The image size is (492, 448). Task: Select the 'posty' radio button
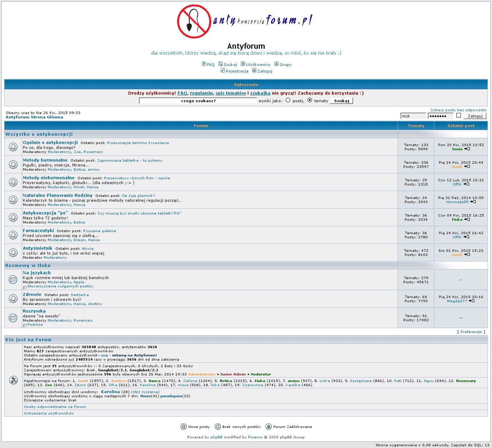288,100
